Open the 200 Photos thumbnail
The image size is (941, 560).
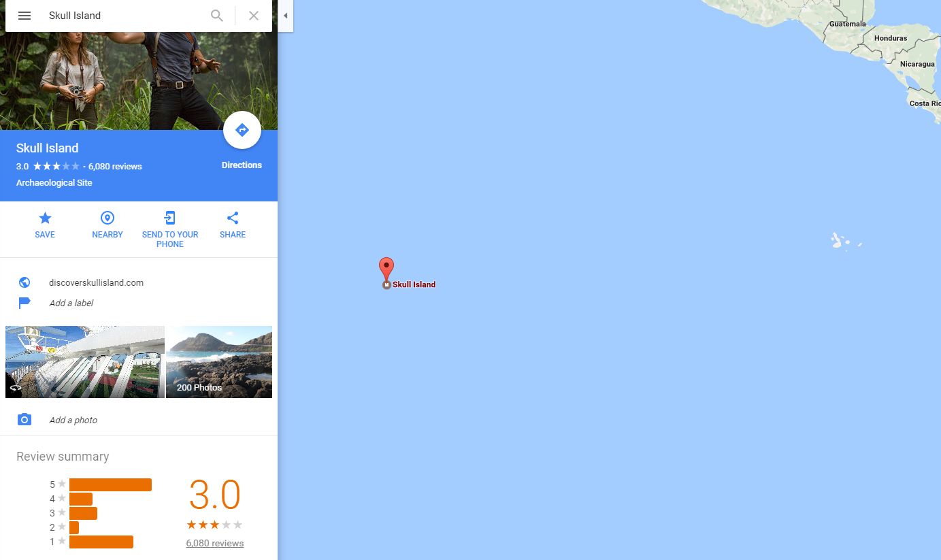click(x=219, y=362)
